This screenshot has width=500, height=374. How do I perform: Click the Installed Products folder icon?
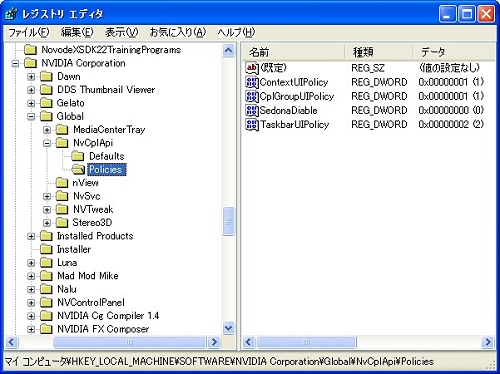[x=46, y=236]
